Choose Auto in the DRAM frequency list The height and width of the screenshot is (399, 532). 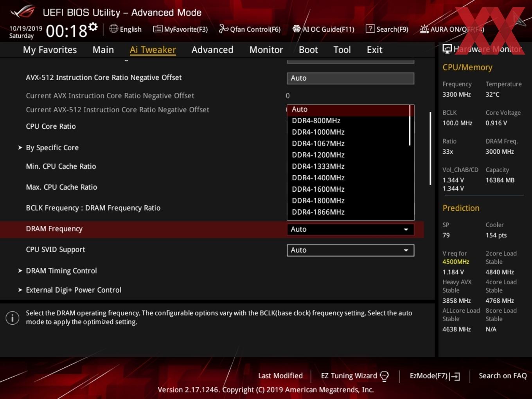click(348, 110)
